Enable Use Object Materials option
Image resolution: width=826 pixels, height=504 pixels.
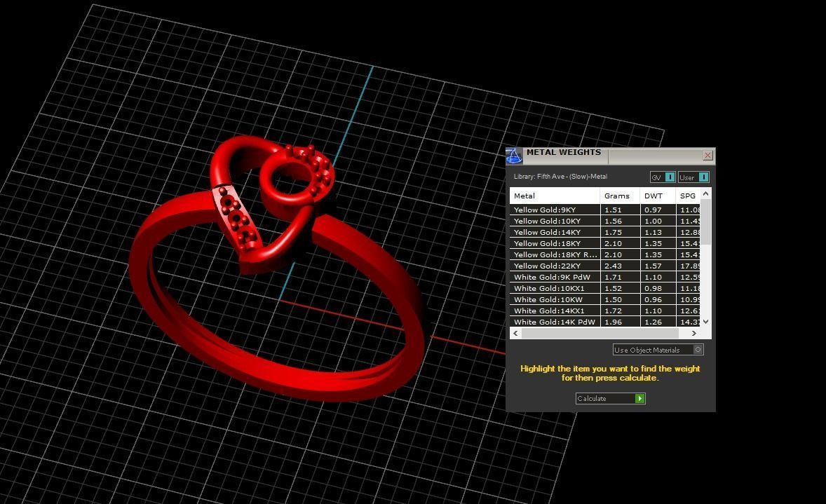pos(658,350)
